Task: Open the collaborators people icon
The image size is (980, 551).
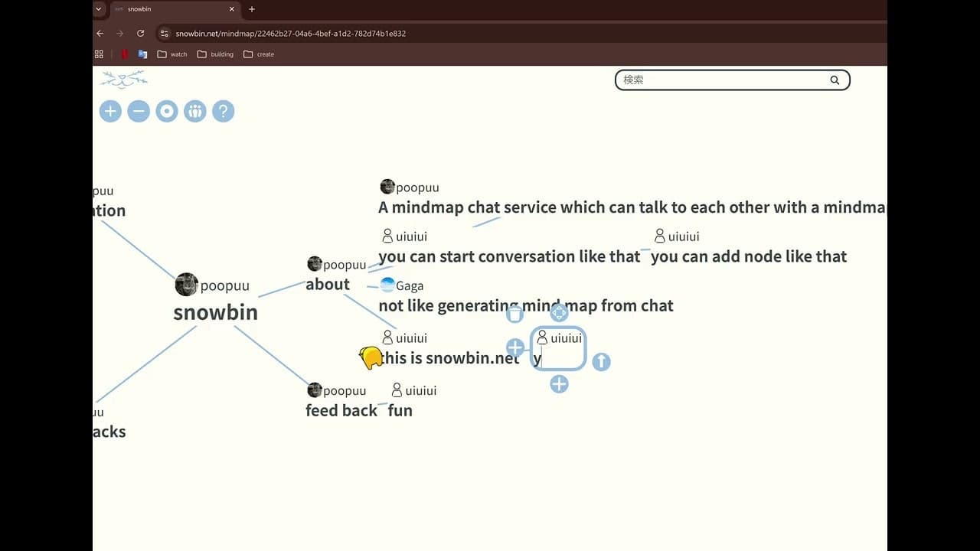Action: [195, 111]
